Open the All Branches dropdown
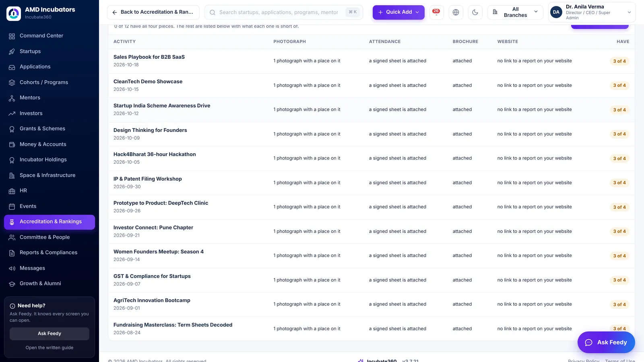This screenshot has height=362, width=644. pos(516,12)
